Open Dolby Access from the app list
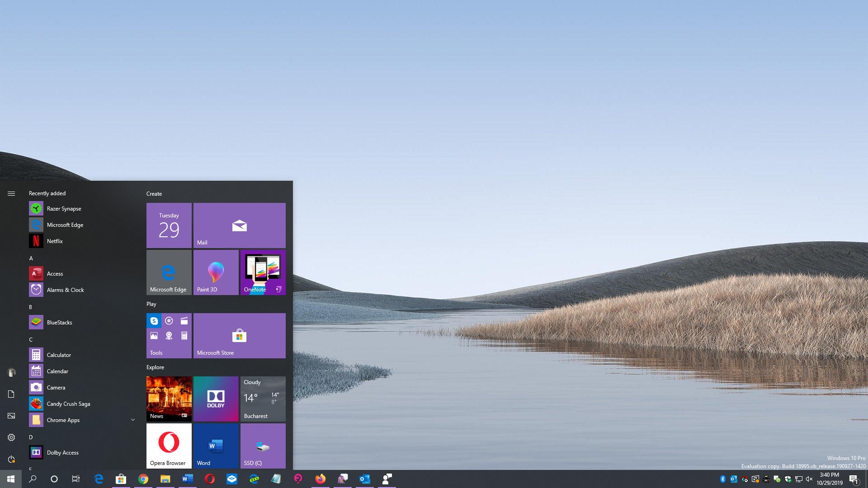The image size is (868, 488). pos(81,453)
